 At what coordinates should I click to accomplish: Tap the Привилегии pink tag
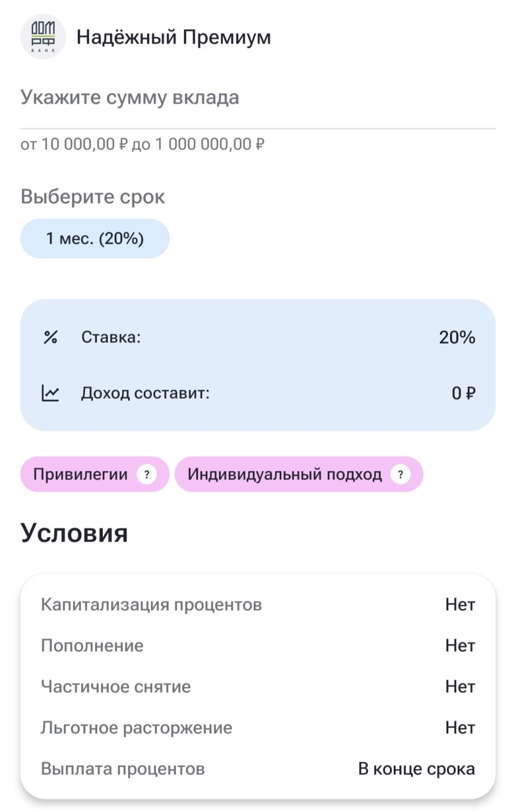tap(80, 475)
